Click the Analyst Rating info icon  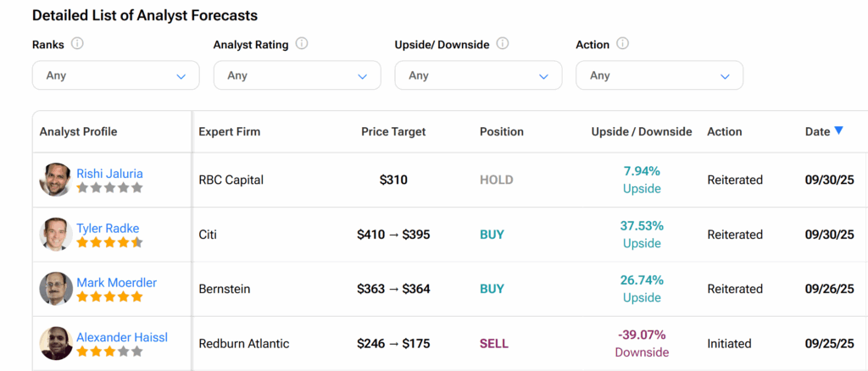(302, 44)
